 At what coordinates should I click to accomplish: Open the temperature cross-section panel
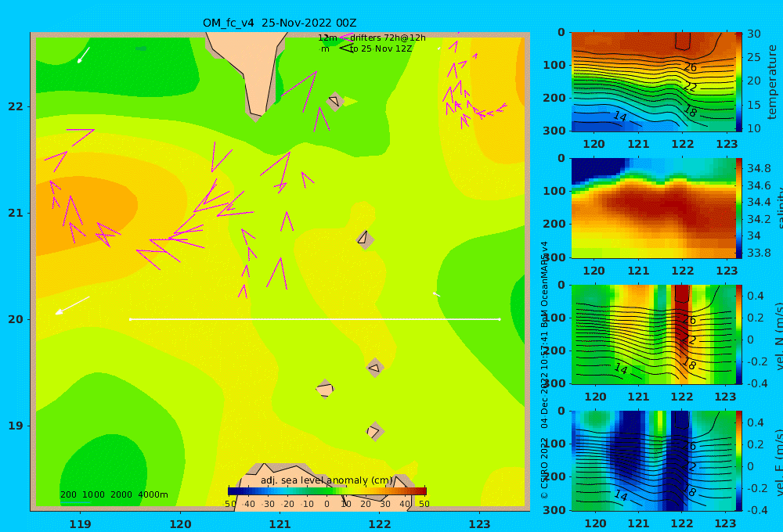pos(653,82)
